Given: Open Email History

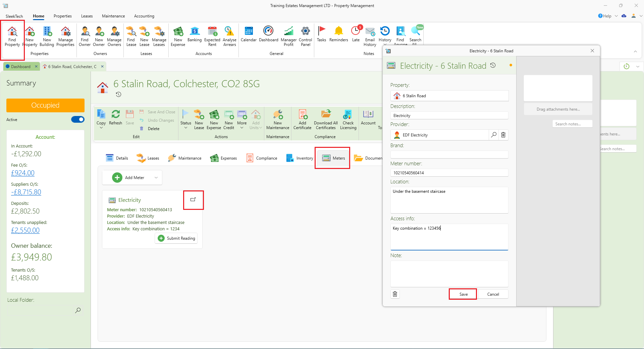Looking at the screenshot, I should 370,36.
